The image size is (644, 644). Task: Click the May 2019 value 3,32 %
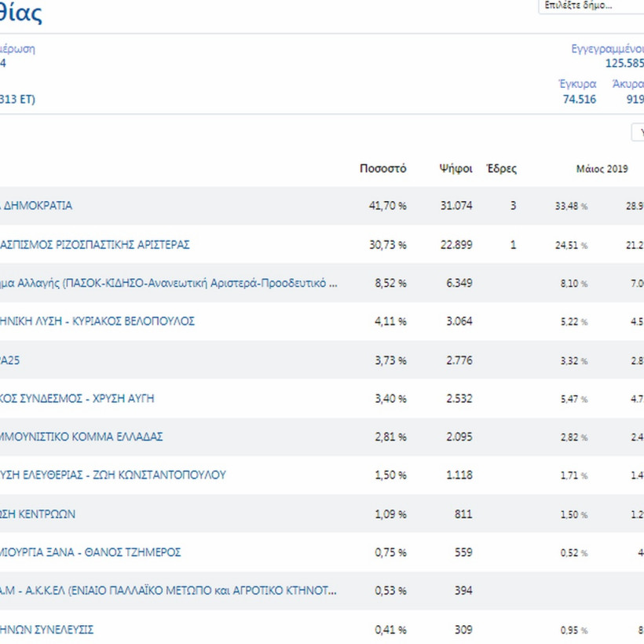point(574,361)
